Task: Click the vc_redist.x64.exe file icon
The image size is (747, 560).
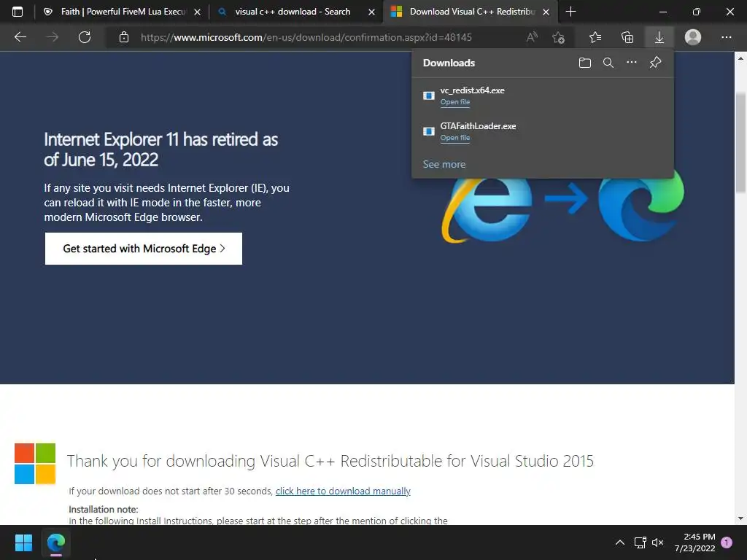Action: [x=429, y=96]
